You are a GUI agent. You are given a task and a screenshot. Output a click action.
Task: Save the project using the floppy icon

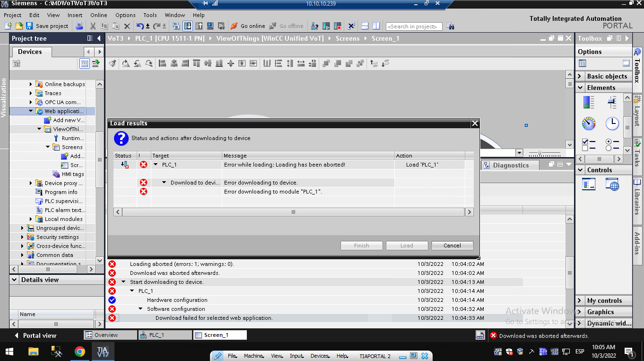pos(29,26)
